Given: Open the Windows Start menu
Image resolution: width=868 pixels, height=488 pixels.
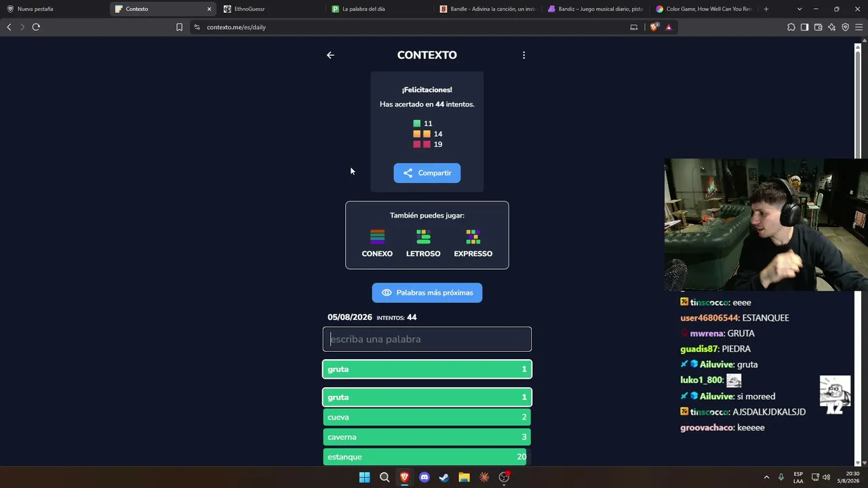Looking at the screenshot, I should [364, 477].
